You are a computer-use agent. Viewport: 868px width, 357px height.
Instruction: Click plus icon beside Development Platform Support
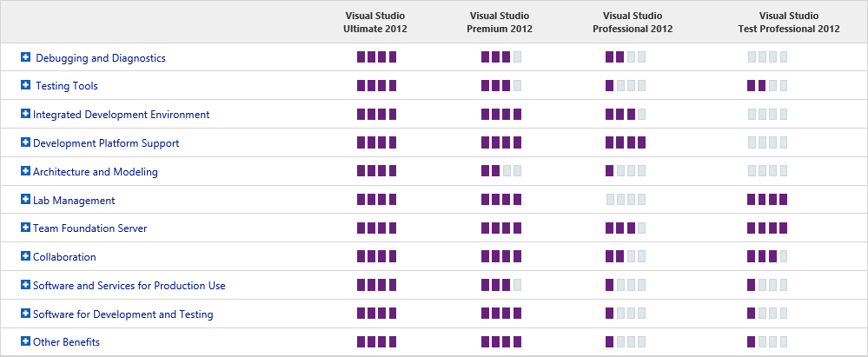click(25, 142)
